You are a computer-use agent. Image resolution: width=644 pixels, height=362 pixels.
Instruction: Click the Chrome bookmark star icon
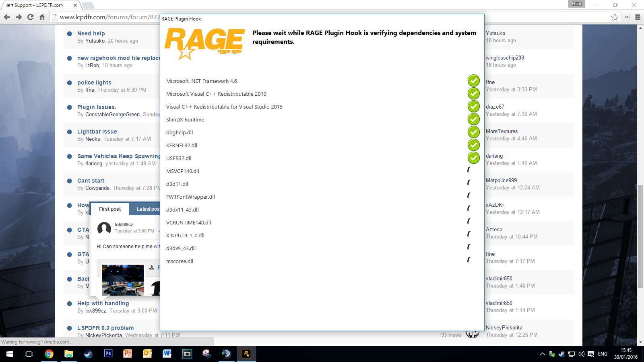click(x=615, y=17)
